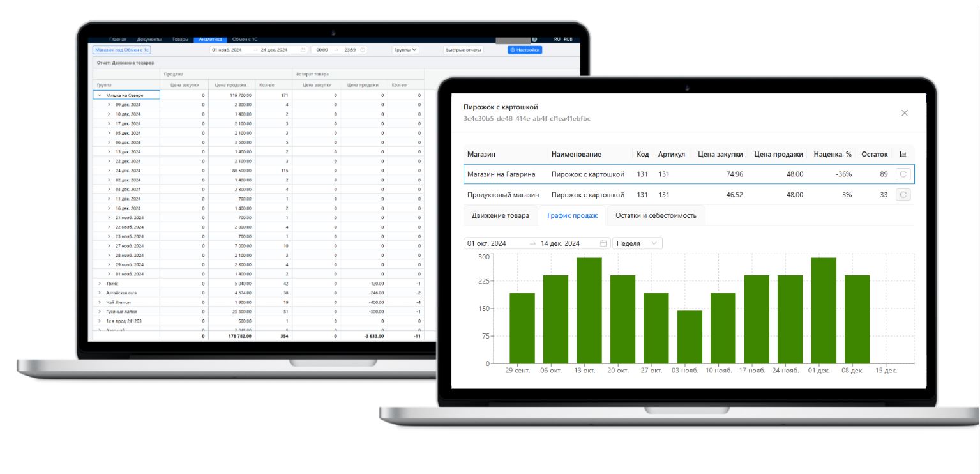Expand the 1с в прод 241203 group

(100, 321)
